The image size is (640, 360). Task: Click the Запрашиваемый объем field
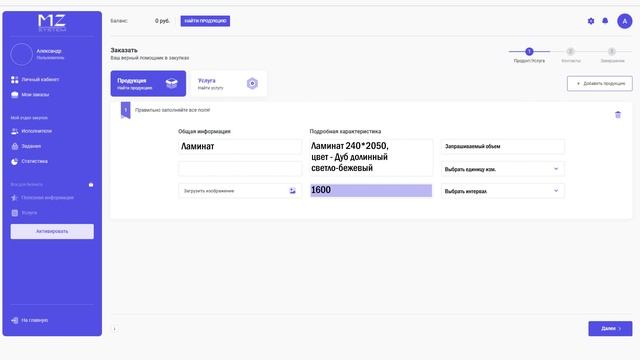(502, 146)
